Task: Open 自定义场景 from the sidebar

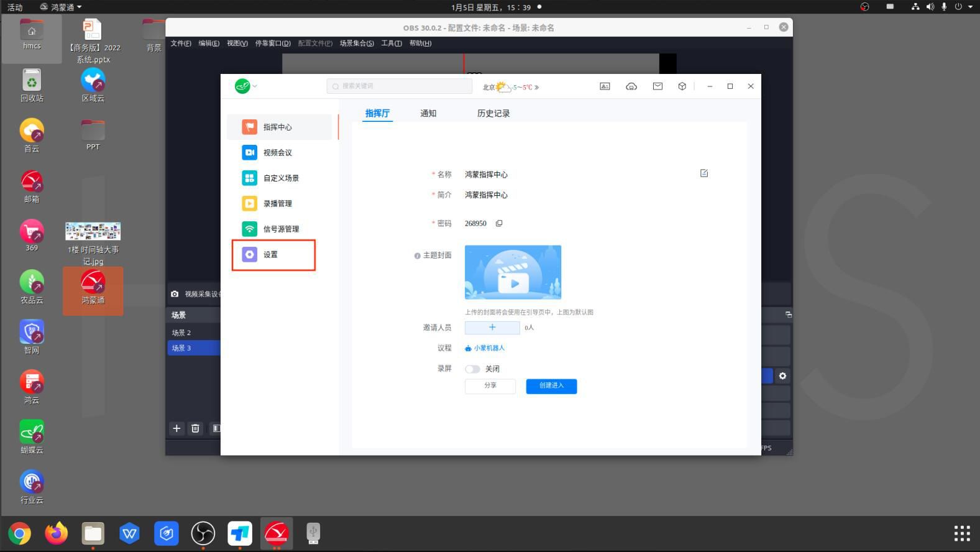Action: (x=280, y=178)
